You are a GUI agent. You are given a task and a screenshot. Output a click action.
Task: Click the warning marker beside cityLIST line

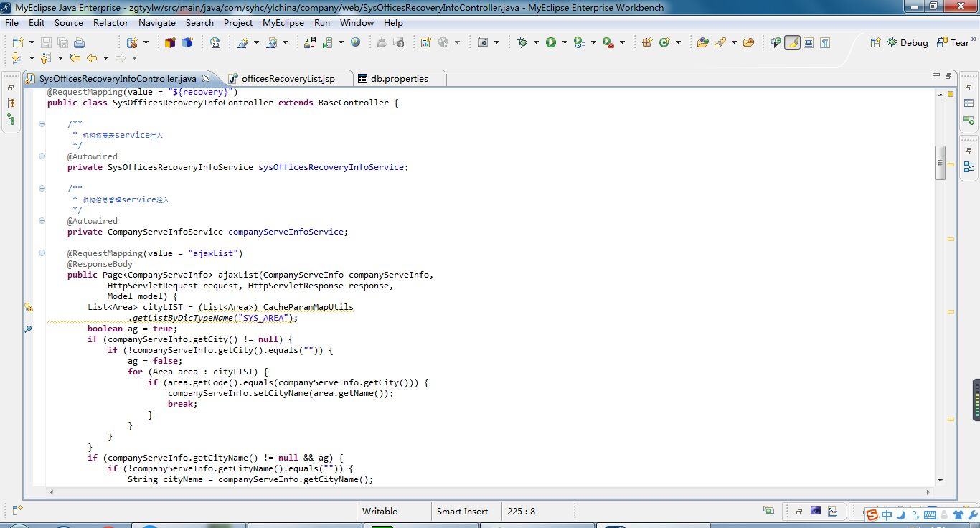pyautogui.click(x=29, y=307)
